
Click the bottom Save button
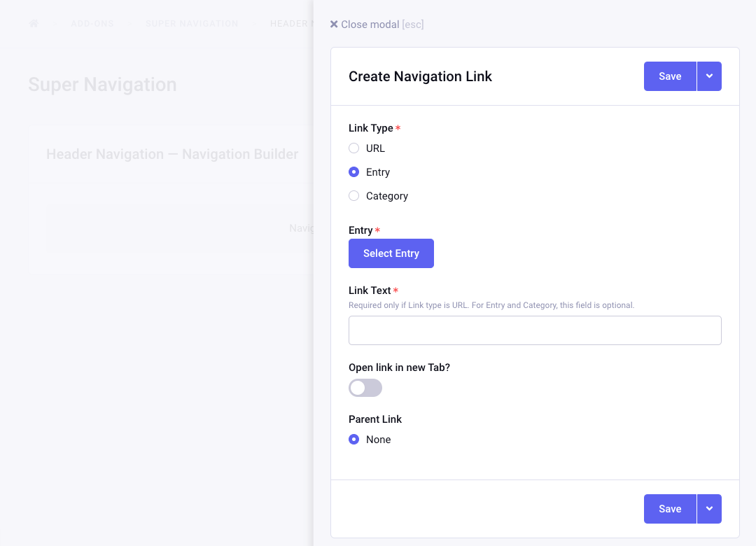pyautogui.click(x=670, y=509)
